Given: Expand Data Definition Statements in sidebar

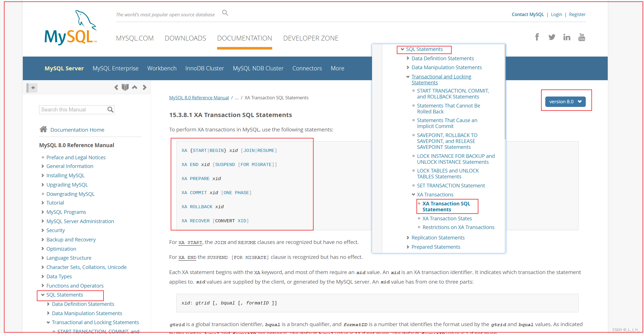Looking at the screenshot, I should [48, 304].
